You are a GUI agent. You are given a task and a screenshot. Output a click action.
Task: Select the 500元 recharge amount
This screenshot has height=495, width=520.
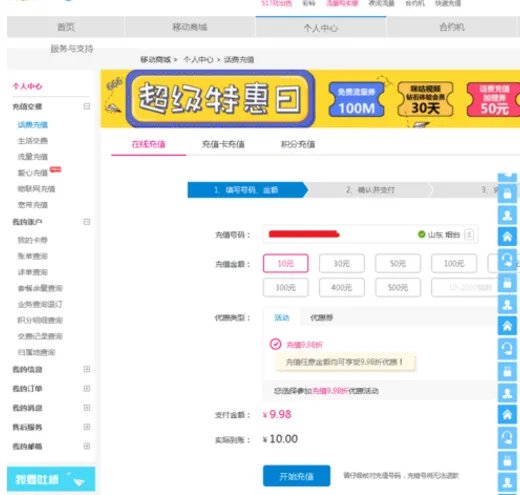coord(398,287)
